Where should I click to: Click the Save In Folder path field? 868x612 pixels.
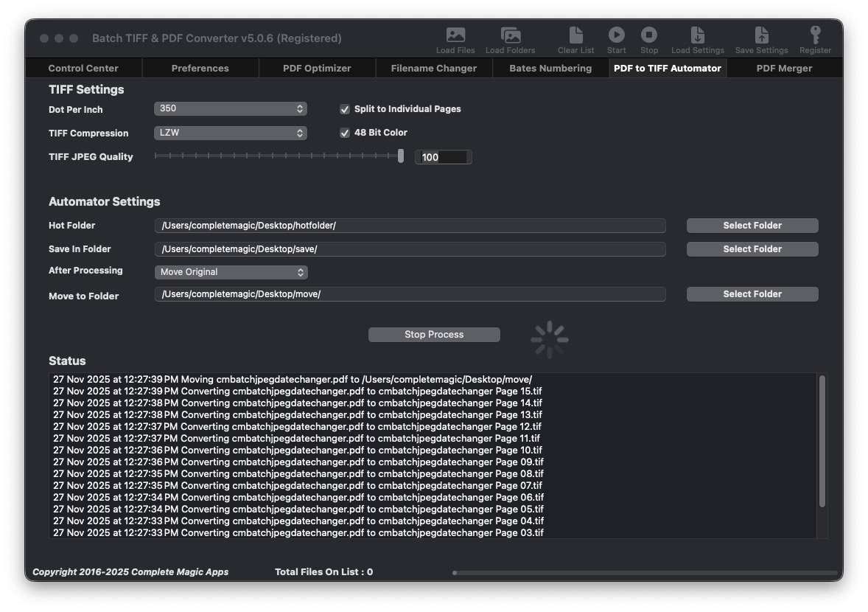pyautogui.click(x=410, y=249)
